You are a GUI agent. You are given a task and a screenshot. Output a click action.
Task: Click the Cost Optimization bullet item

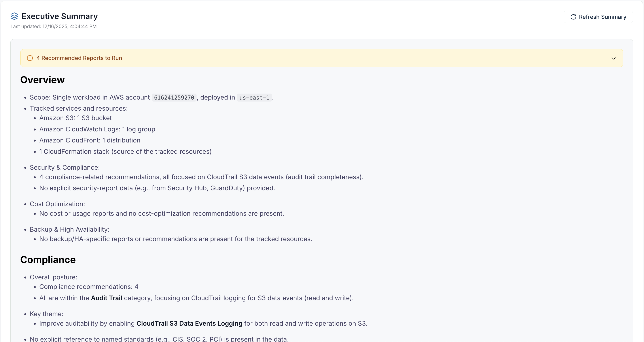click(x=57, y=204)
